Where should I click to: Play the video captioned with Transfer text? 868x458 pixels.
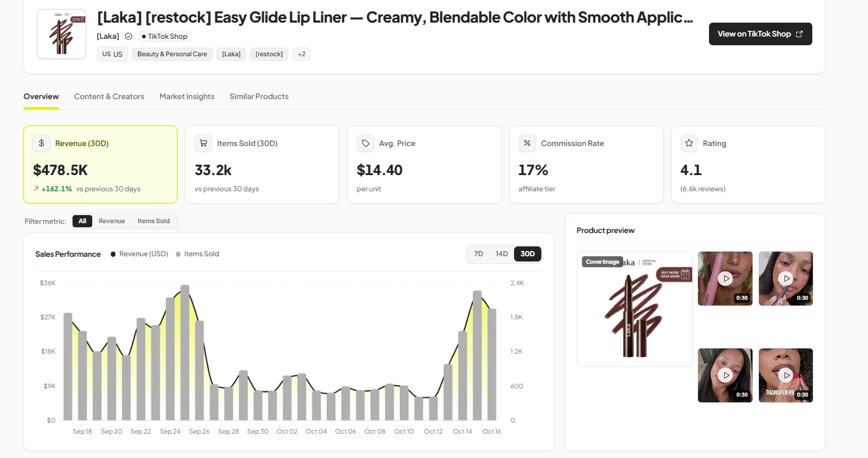click(786, 375)
